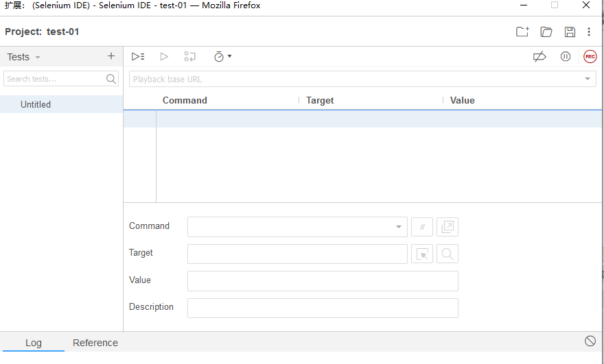Clear the log with the clear icon
This screenshot has height=364, width=604.
(x=590, y=341)
